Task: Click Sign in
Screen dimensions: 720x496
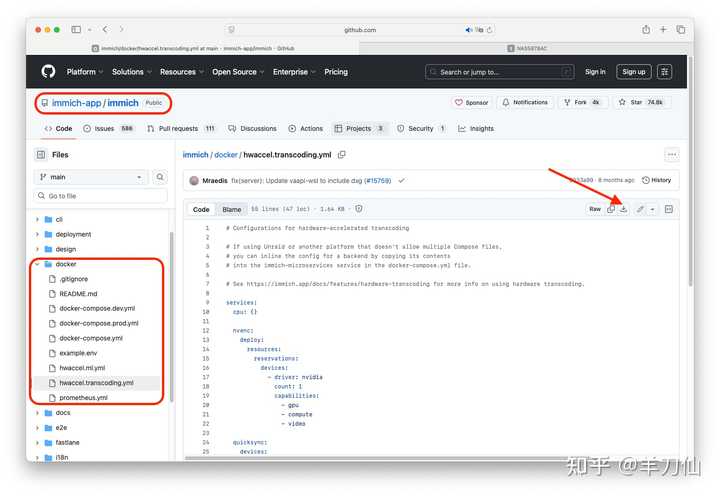Action: tap(595, 72)
